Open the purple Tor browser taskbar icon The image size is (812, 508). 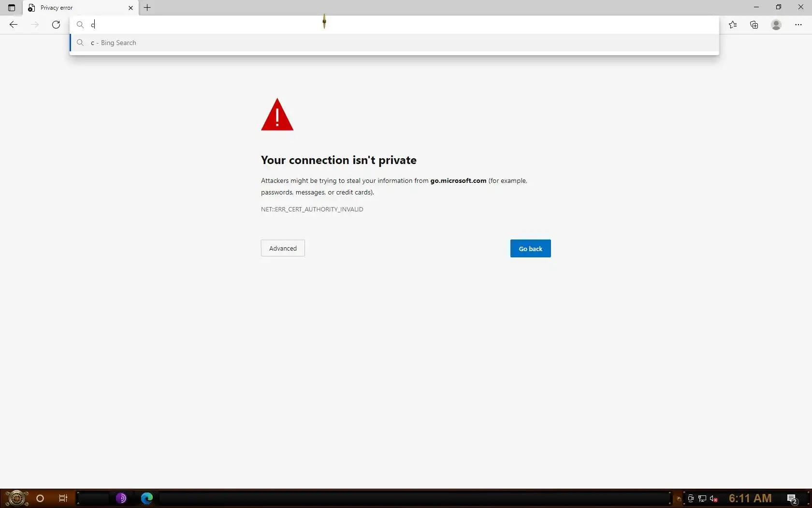pos(121,498)
